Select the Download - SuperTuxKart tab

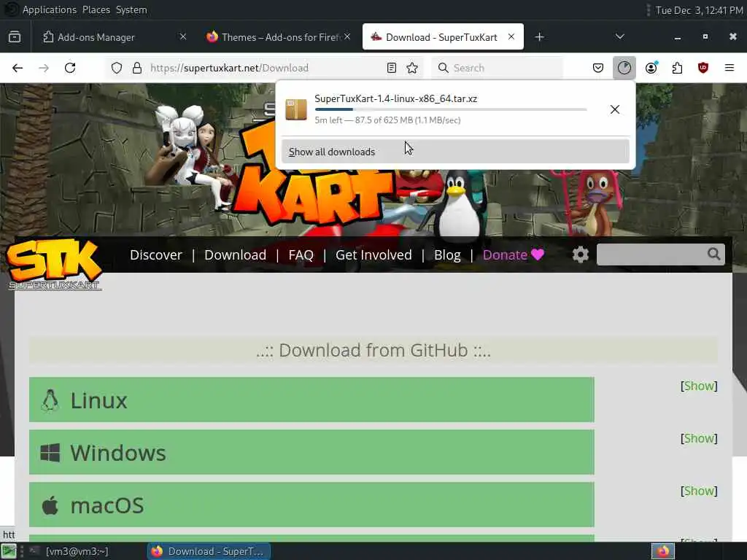pos(442,37)
